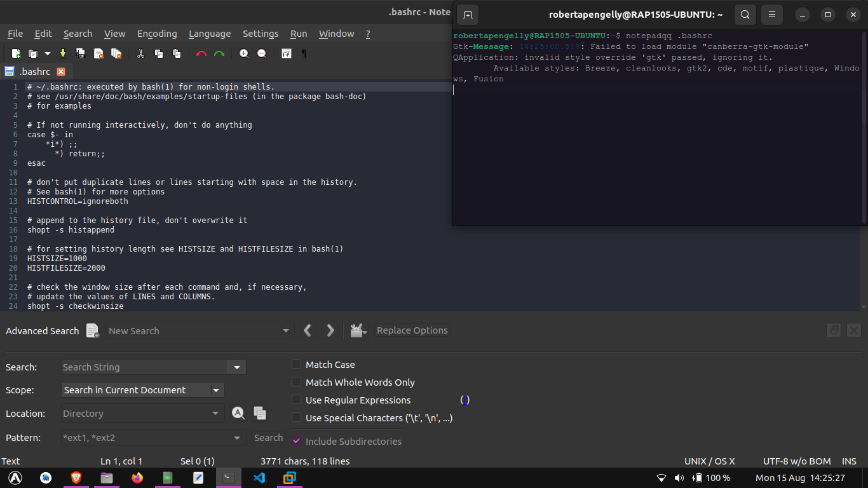Disable Include Subdirectories
The height and width of the screenshot is (488, 868).
[x=296, y=441]
